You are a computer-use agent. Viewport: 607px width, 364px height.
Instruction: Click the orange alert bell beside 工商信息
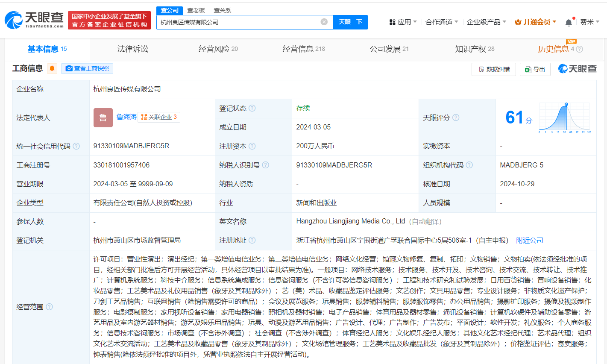52,68
